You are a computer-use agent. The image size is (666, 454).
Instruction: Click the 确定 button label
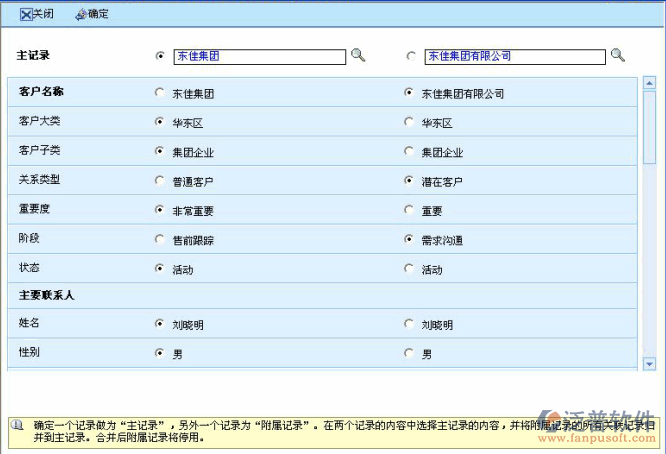point(98,14)
